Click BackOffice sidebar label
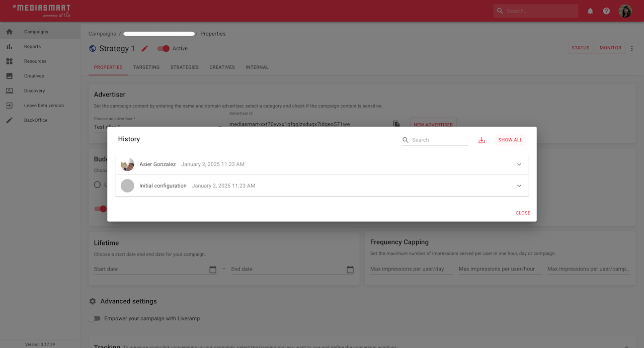 click(x=36, y=120)
